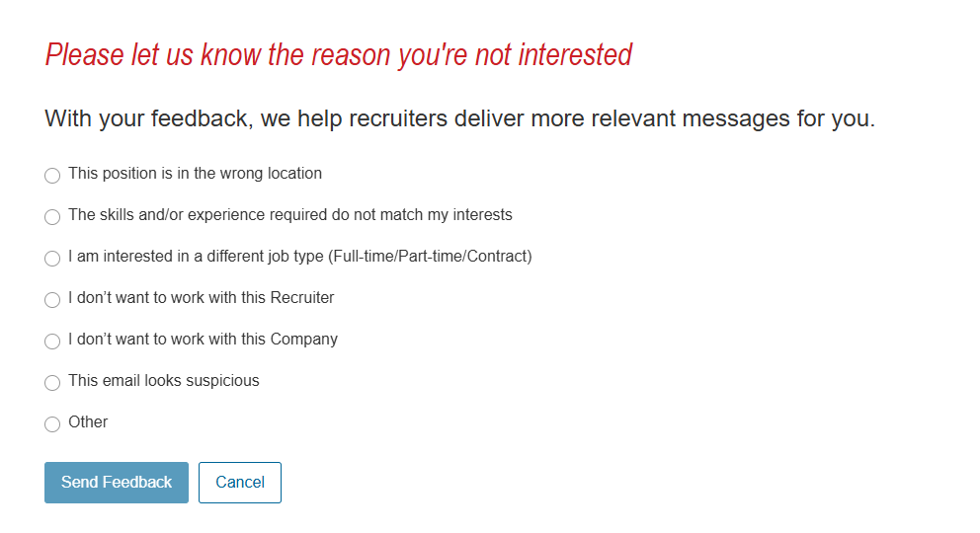Click the Cancel button

(240, 483)
